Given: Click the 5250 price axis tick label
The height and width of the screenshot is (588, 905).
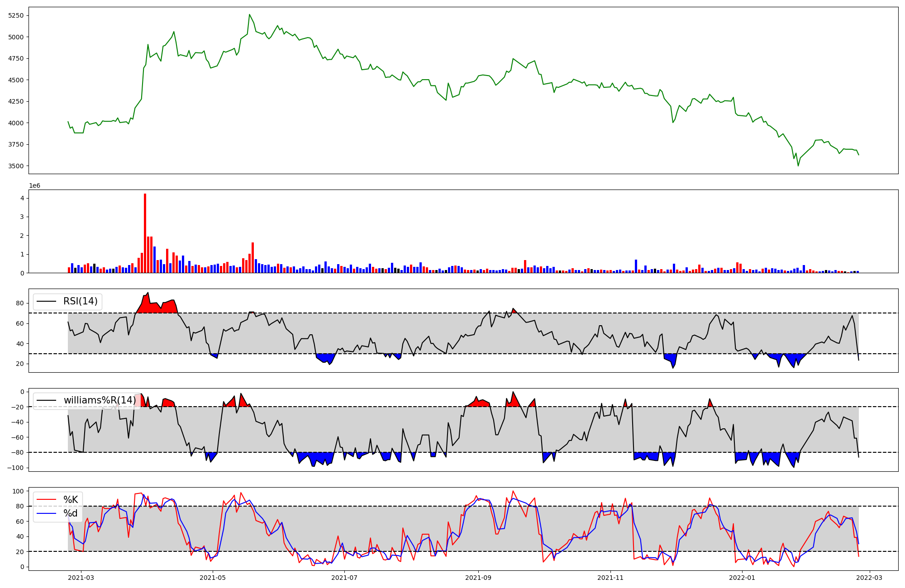Looking at the screenshot, I should pyautogui.click(x=16, y=15).
